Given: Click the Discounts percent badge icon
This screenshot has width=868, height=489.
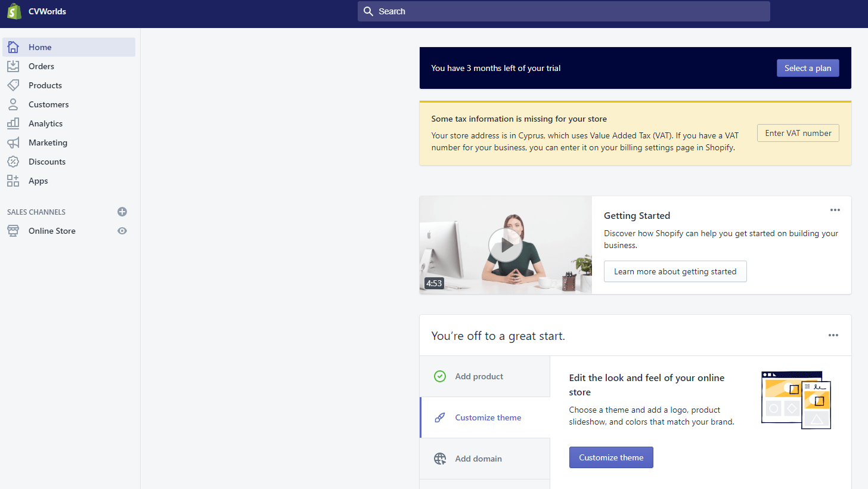Looking at the screenshot, I should click(x=13, y=162).
